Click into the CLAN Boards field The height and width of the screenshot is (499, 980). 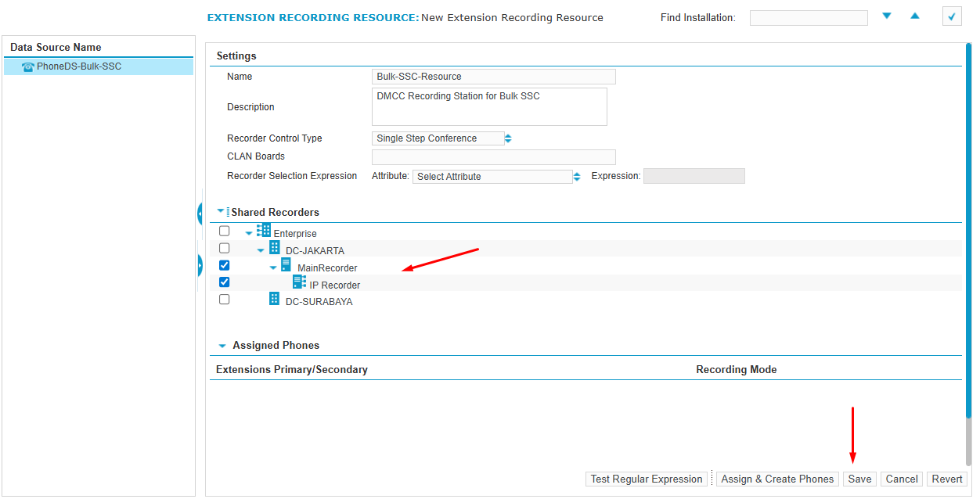coord(493,157)
